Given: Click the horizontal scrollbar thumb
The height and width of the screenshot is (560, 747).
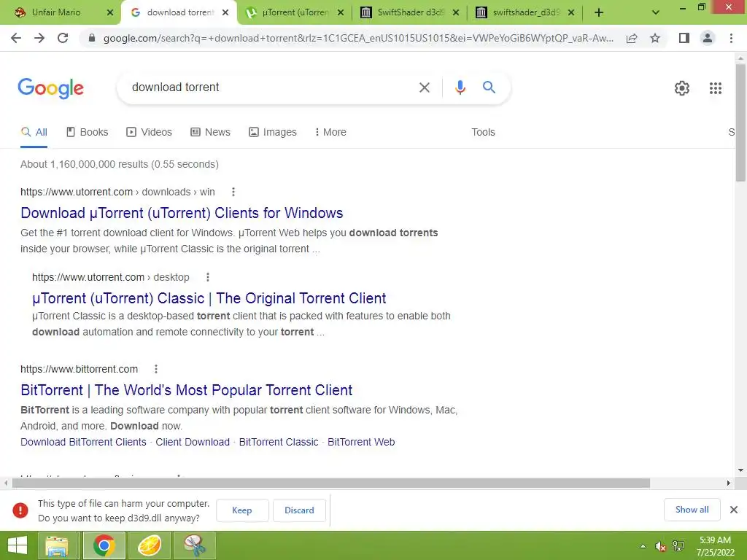Looking at the screenshot, I should pyautogui.click(x=331, y=483).
